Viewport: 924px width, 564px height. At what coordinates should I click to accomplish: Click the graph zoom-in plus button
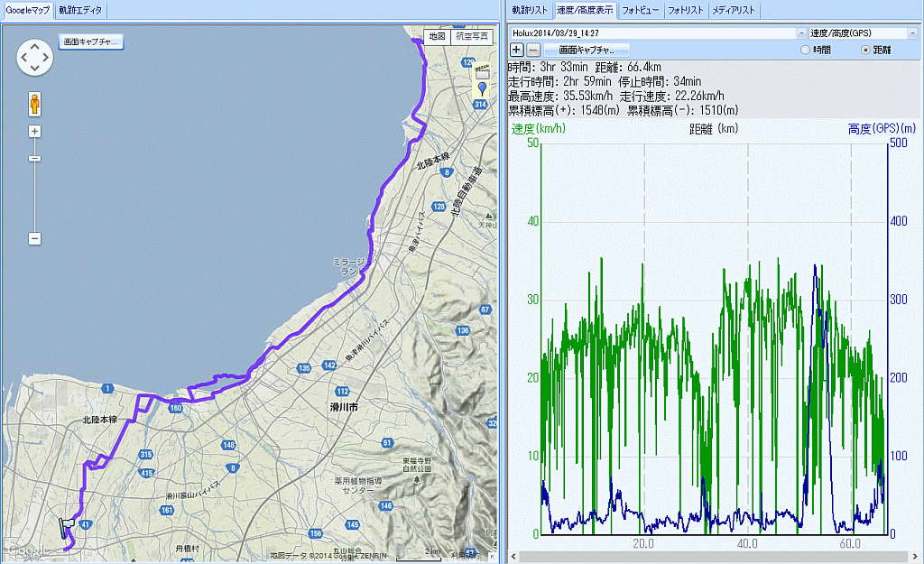pos(517,50)
